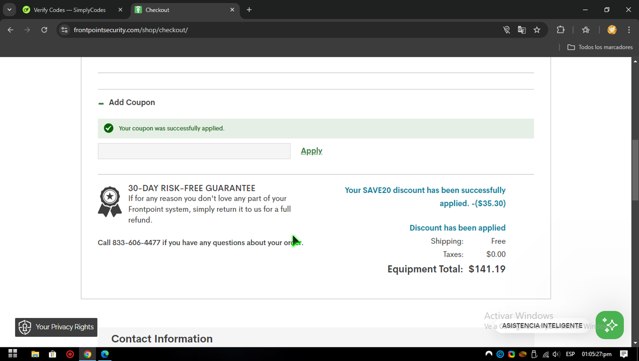Click the Shipping Free value
639x361 pixels.
click(x=498, y=241)
